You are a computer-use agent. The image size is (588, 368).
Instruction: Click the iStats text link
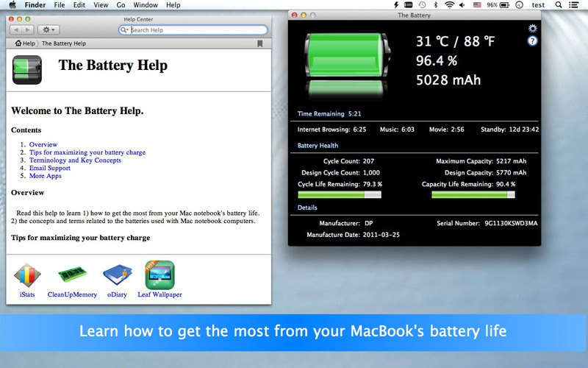[27, 295]
